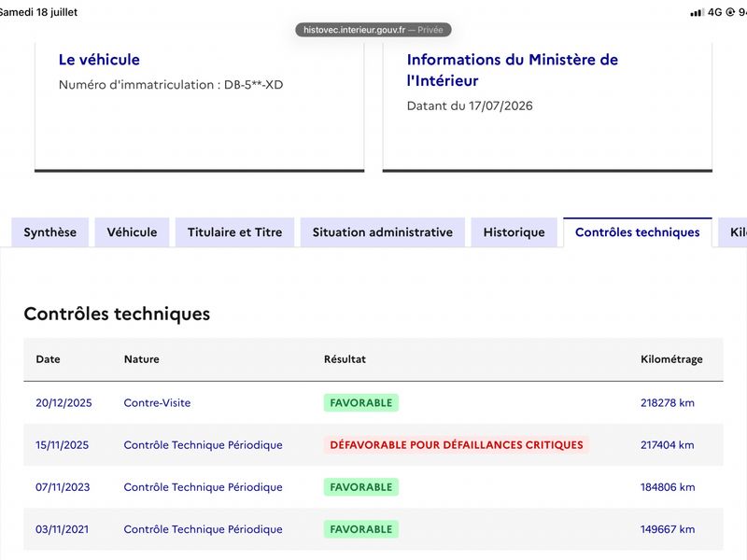Select the date 03/11/2021

[62, 529]
